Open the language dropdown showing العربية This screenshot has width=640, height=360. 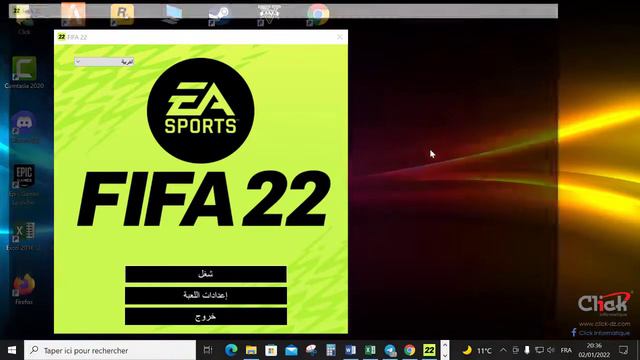point(104,62)
